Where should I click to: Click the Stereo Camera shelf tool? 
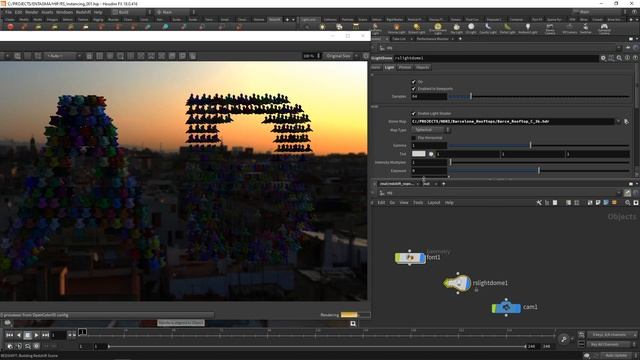(x=550, y=28)
